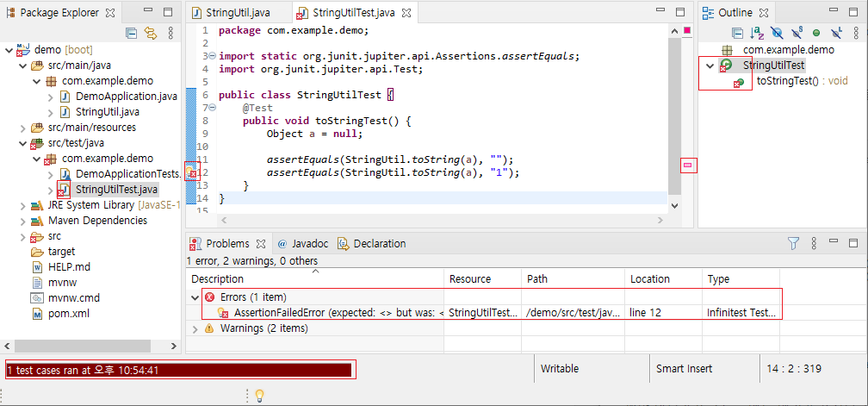Expand the src folder node

pyautogui.click(x=22, y=236)
